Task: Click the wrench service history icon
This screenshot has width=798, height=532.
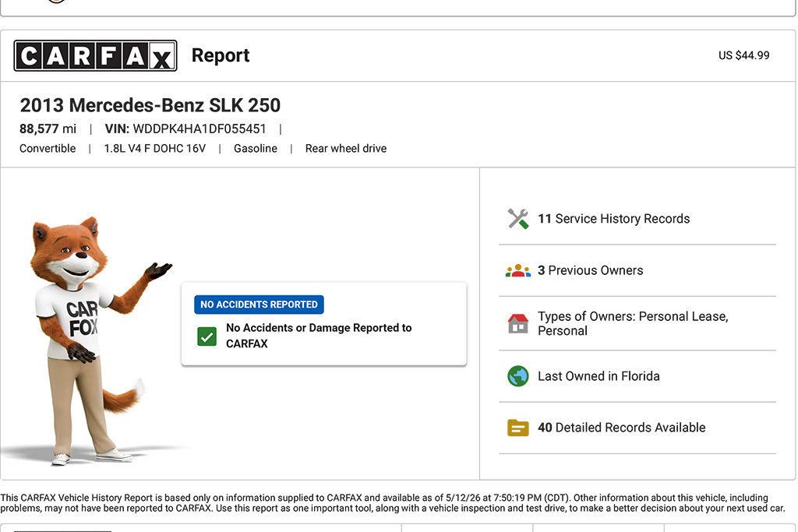Action: (x=518, y=219)
